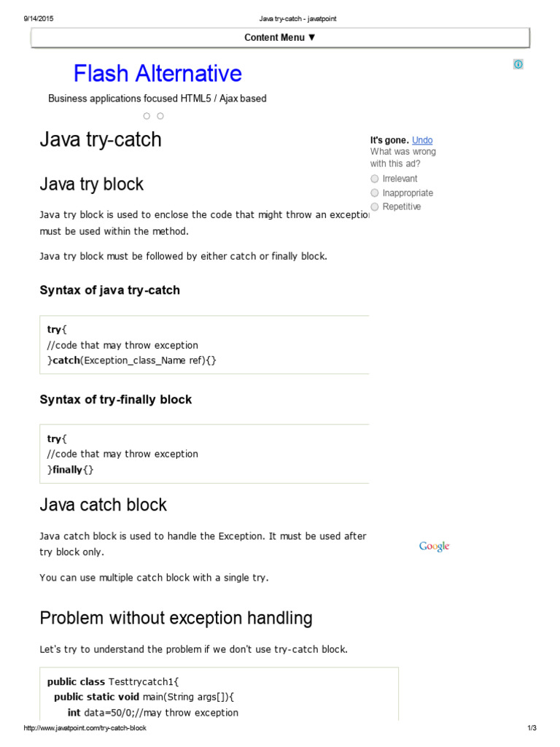Viewport: 560px width, 747px height.
Task: Select the first ad carousel dot
Action: click(x=147, y=116)
